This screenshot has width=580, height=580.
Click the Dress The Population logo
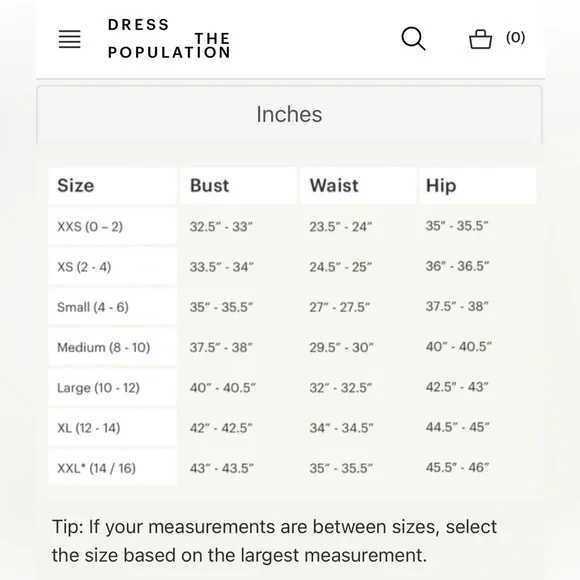(169, 38)
